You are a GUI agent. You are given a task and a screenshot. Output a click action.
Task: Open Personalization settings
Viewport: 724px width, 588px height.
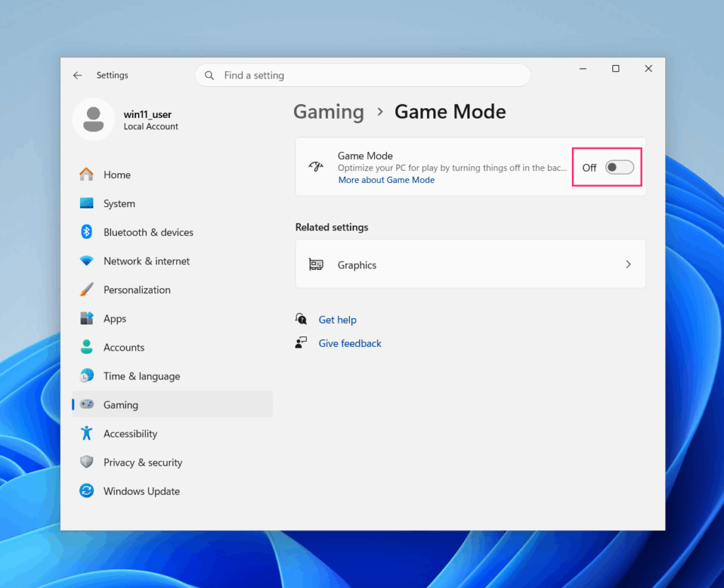(x=173, y=290)
